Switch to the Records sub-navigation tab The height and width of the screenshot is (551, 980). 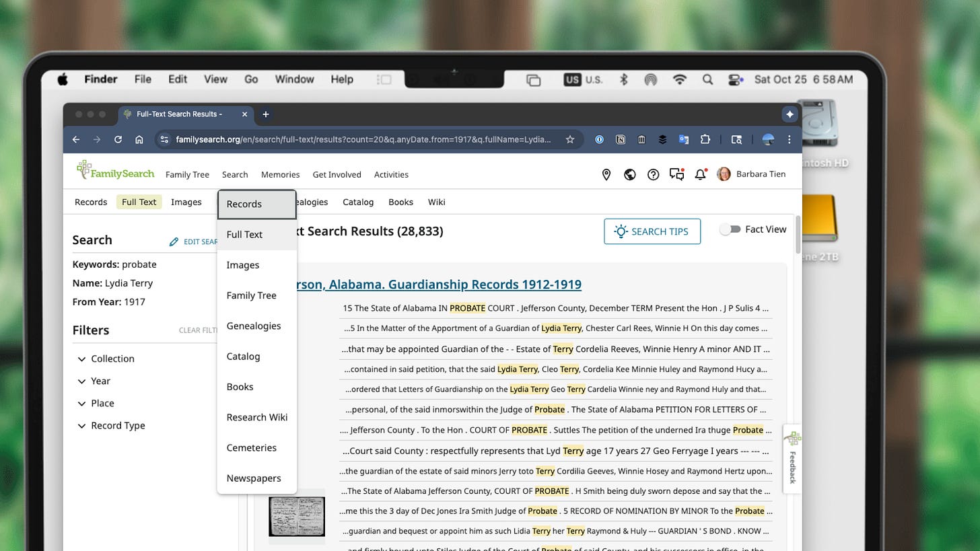(x=91, y=202)
